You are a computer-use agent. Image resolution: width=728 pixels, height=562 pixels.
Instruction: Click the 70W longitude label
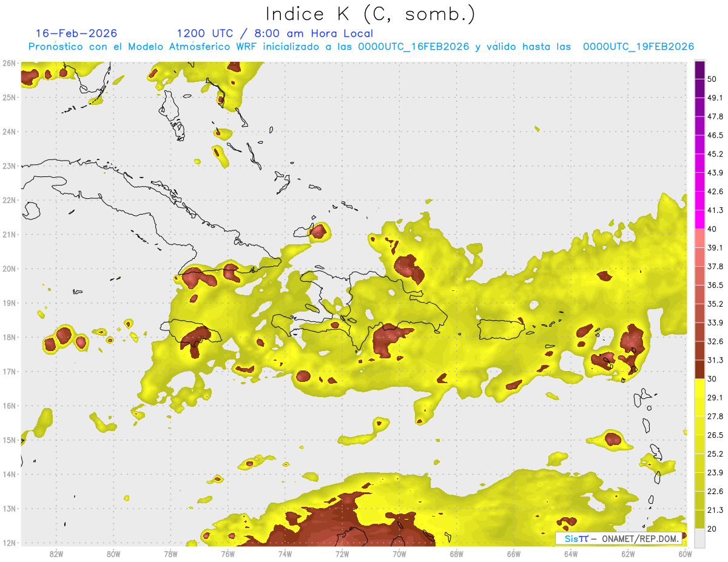(399, 554)
